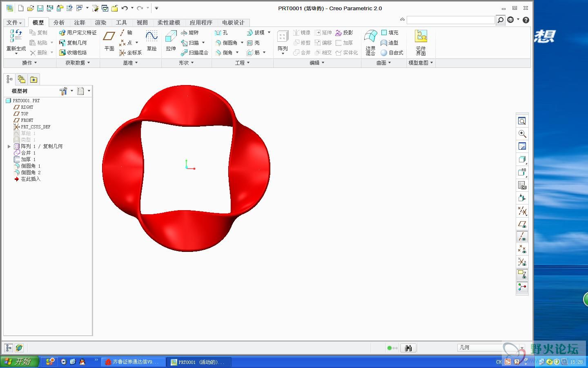
Task: Toggle annotation display in graphics toolbar
Action: point(522,274)
